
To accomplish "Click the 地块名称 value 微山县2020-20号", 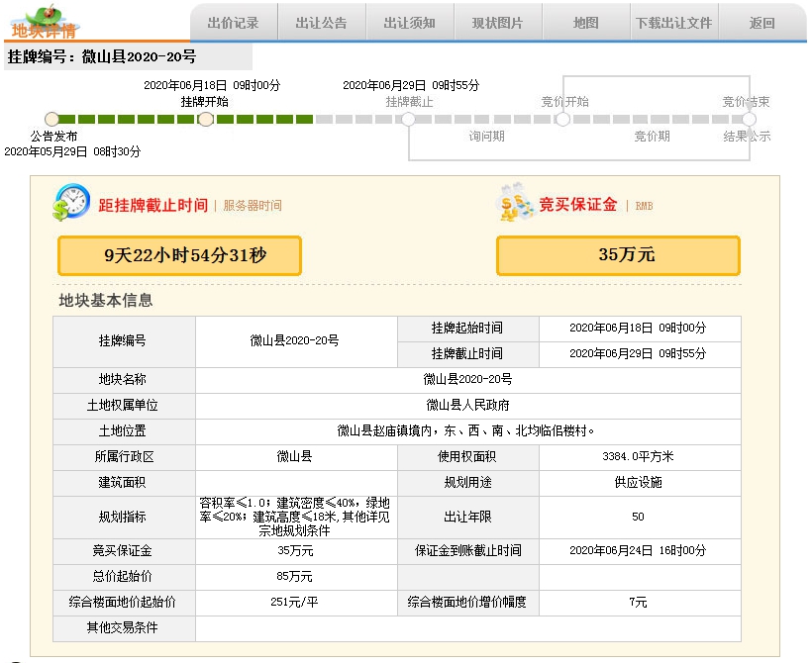I will pos(467,379).
